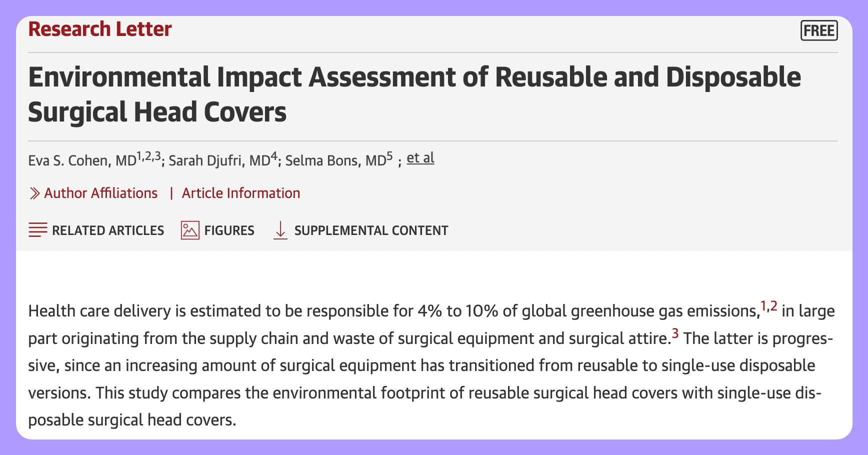
Task: Click the Supplemental Content download arrow icon
Action: tap(280, 230)
